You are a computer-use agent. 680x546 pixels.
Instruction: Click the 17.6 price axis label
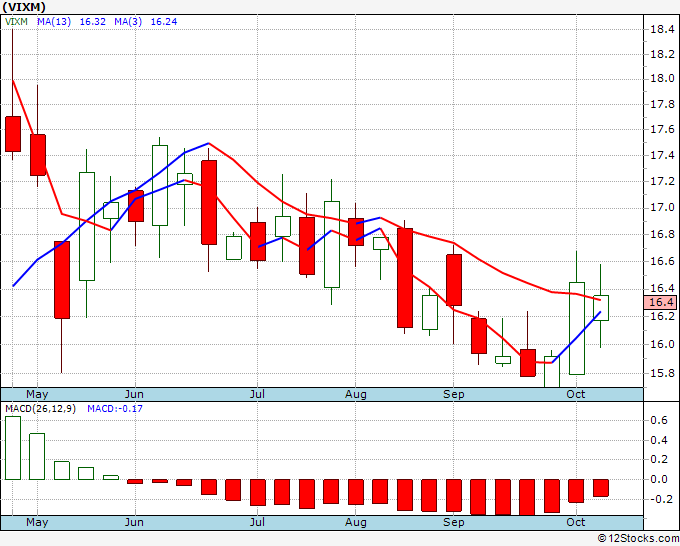[x=662, y=129]
